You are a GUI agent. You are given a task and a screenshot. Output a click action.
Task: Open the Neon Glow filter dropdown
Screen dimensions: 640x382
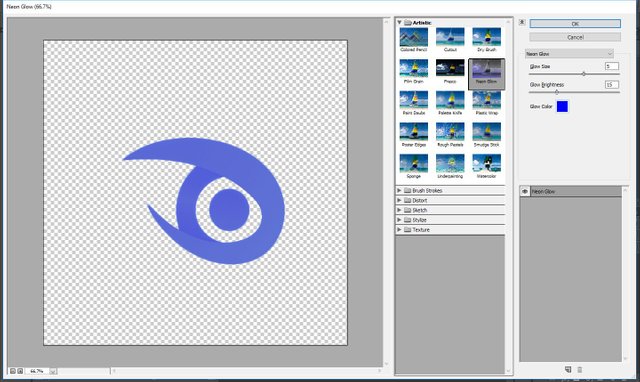569,53
